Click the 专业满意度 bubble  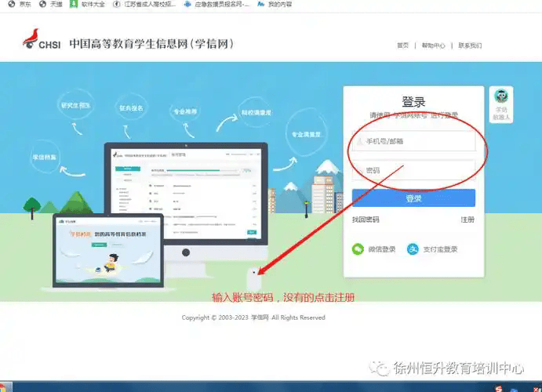click(x=306, y=134)
